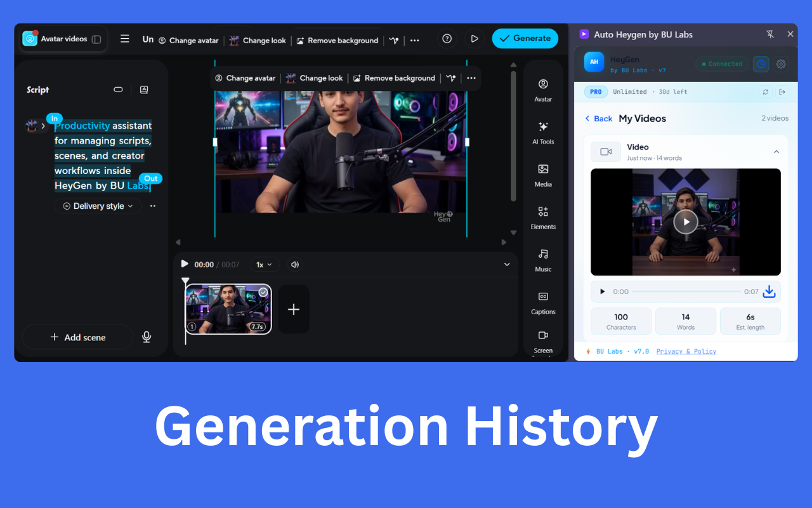Click Remove background in the top toolbar
The image size is (812, 508).
(337, 40)
